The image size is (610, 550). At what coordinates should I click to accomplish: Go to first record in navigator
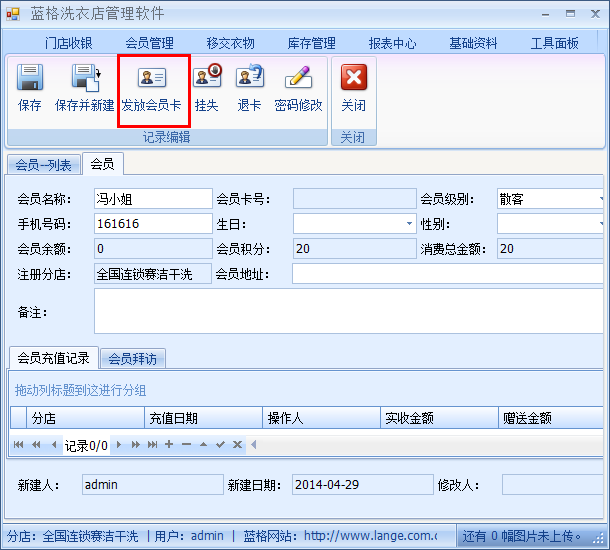click(18, 445)
